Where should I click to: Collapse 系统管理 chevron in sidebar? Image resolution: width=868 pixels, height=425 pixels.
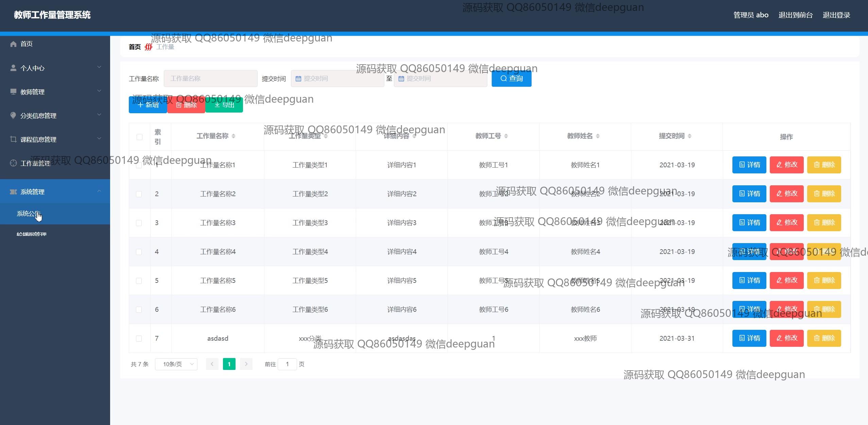pyautogui.click(x=99, y=191)
